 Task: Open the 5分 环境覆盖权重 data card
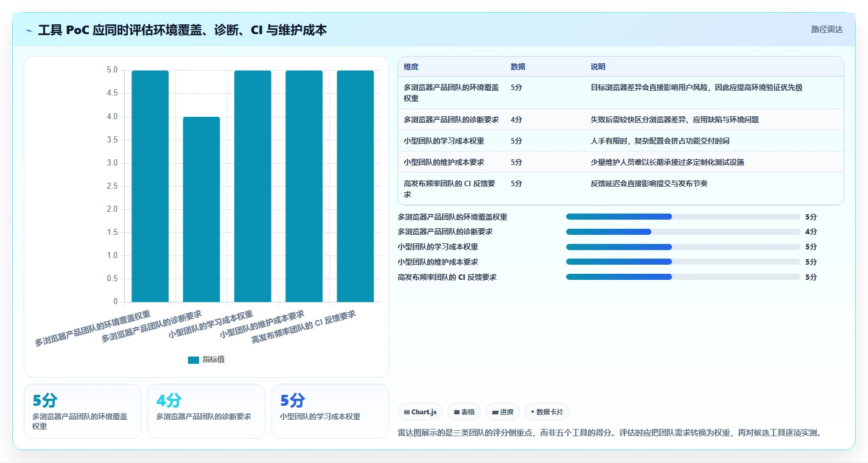click(82, 411)
